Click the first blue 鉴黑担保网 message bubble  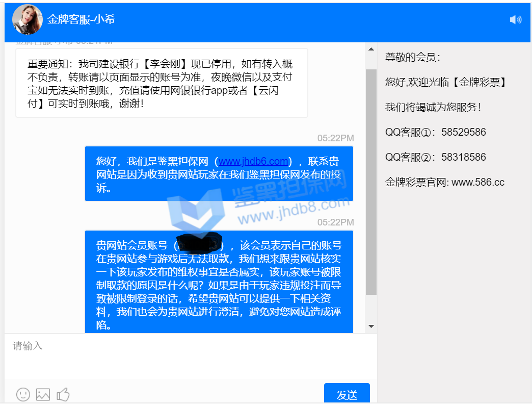(x=219, y=174)
